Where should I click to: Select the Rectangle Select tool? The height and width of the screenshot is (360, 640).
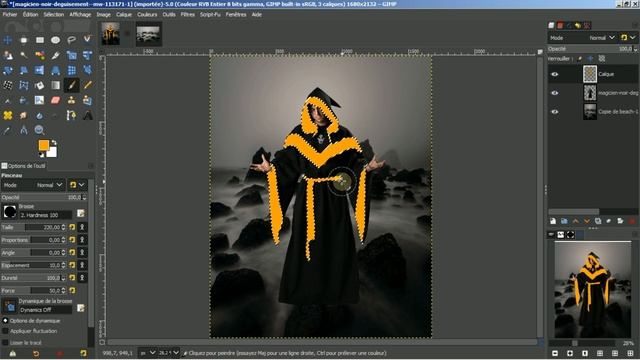coord(40,40)
